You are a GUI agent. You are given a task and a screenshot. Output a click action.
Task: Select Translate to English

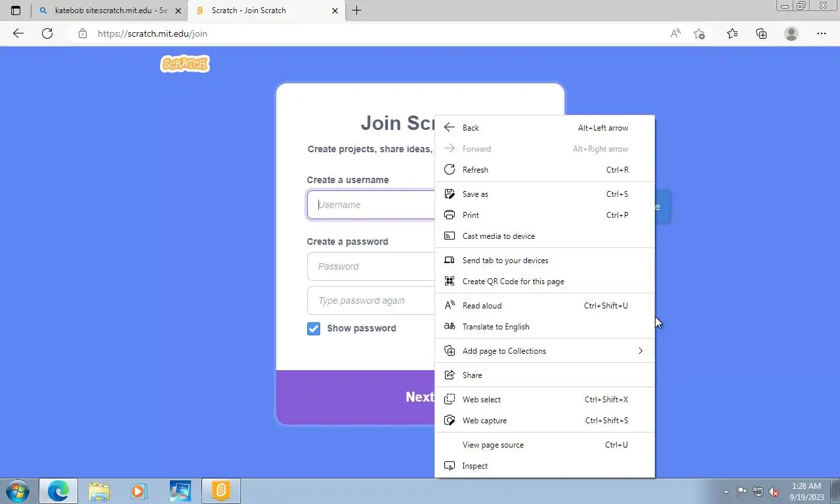coord(545,327)
